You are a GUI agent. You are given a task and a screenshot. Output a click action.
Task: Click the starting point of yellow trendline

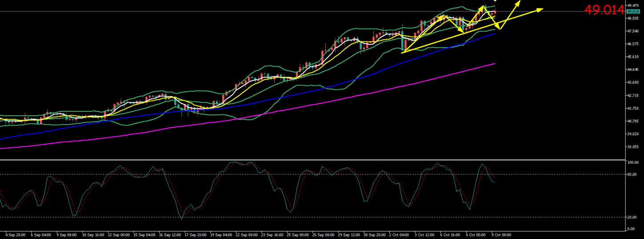pyautogui.click(x=402, y=53)
